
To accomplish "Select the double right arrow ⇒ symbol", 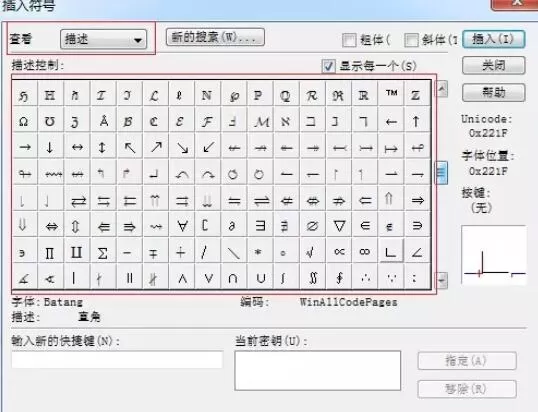I will [x=417, y=200].
